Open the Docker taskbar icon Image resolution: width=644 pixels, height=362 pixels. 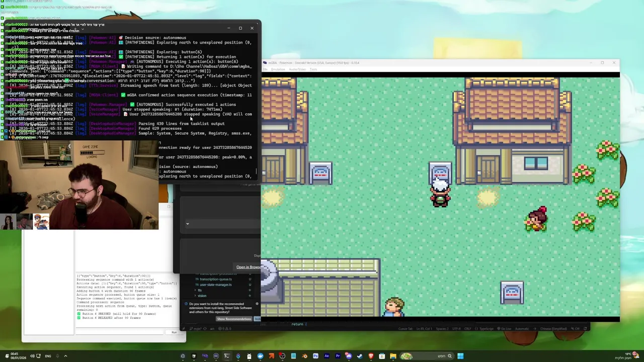click(260, 356)
